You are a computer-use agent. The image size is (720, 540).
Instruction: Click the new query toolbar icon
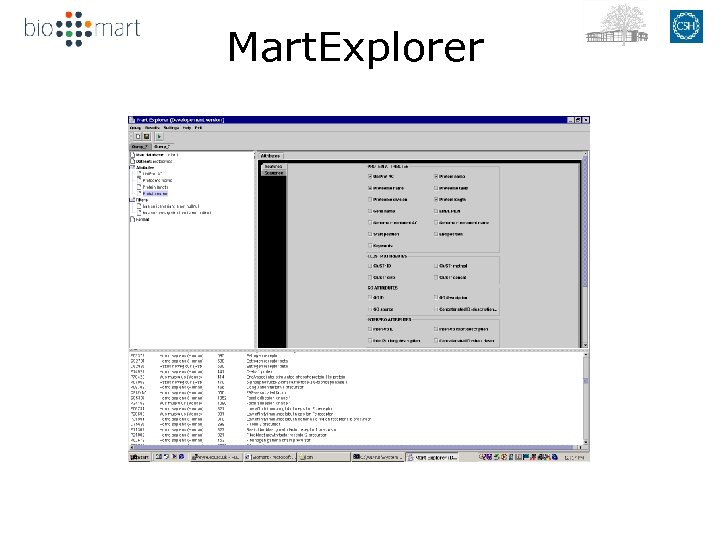point(138,136)
